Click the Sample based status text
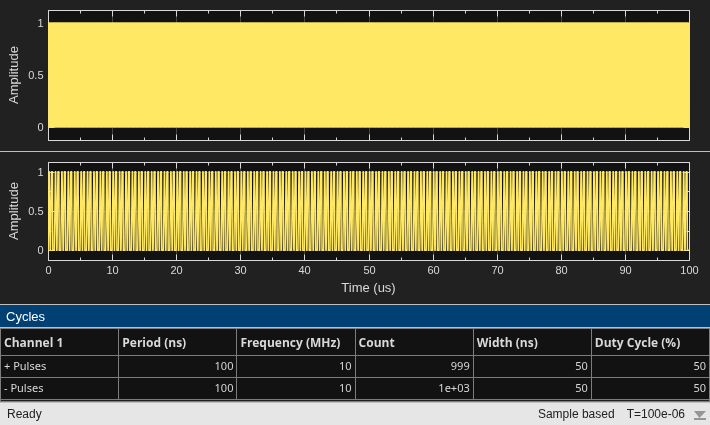 click(x=576, y=414)
